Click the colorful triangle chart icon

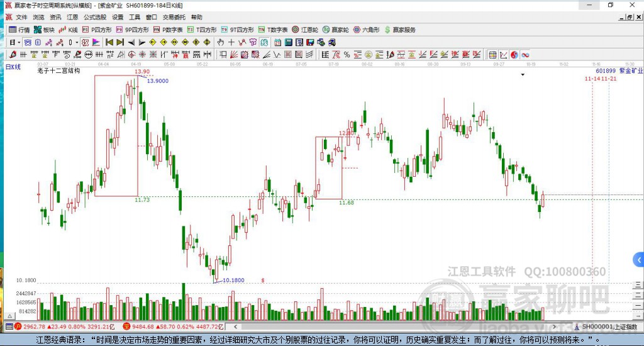click(96, 42)
